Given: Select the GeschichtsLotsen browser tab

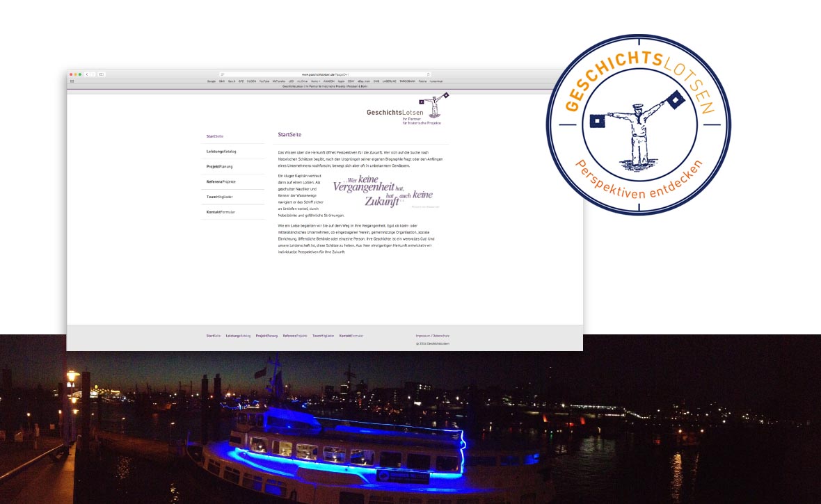Looking at the screenshot, I should 325,86.
